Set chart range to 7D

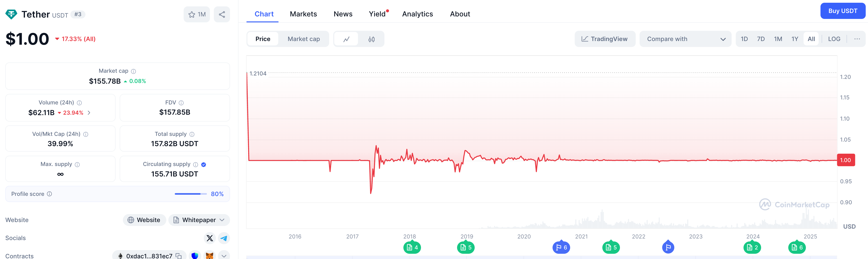760,39
